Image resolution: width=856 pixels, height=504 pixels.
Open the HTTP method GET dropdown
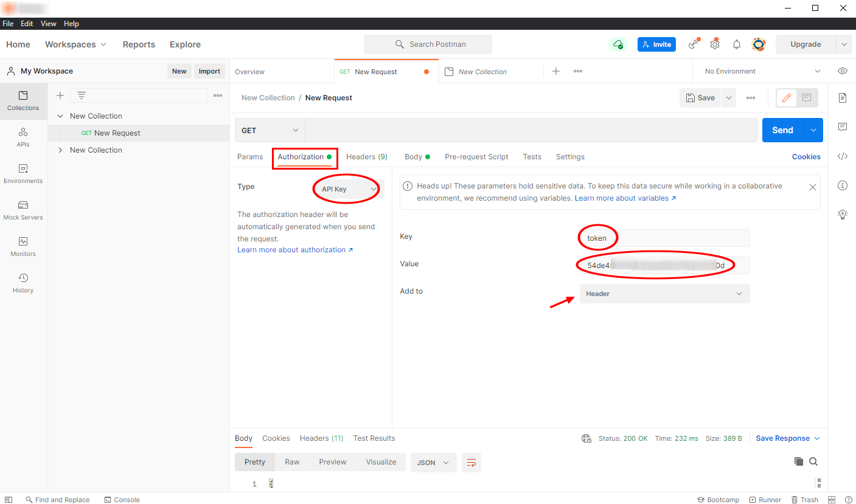[x=270, y=130]
